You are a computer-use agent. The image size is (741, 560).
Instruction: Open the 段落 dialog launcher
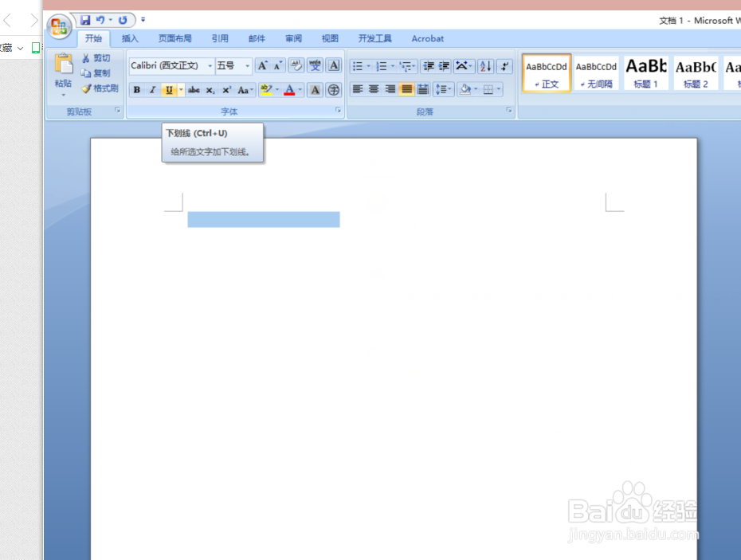509,111
